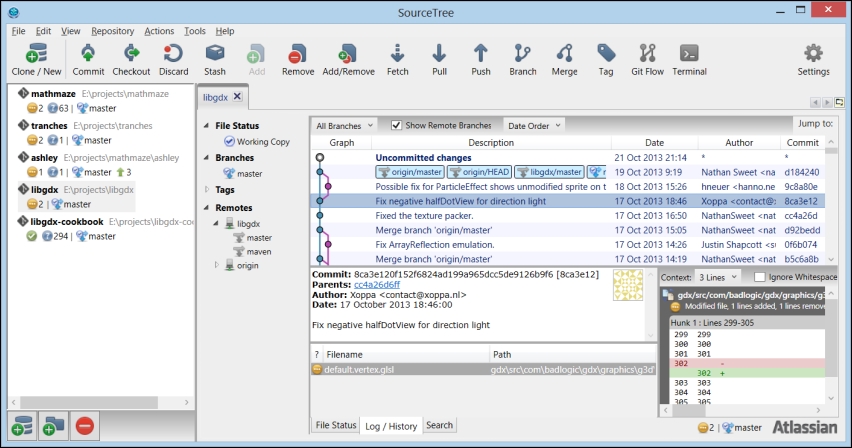Viewport: 852px width, 448px height.
Task: Collapse the libgdx remote node
Action: (216, 223)
